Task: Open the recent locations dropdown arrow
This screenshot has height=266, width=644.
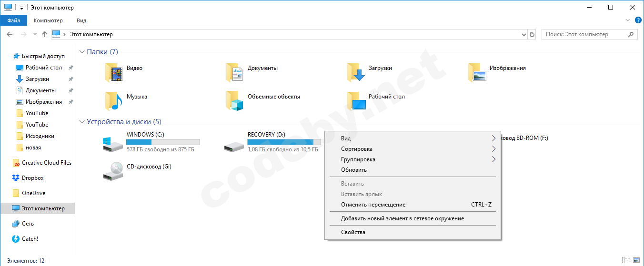Action: pos(35,34)
